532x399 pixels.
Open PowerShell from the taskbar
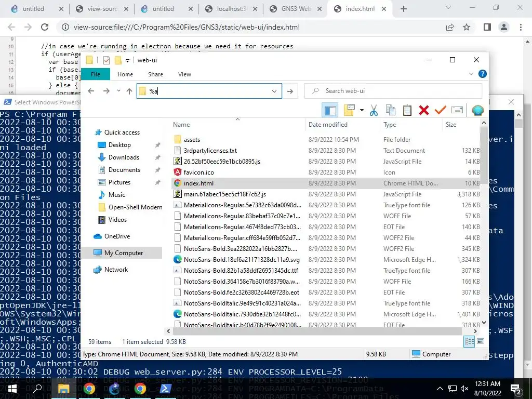coord(165,389)
